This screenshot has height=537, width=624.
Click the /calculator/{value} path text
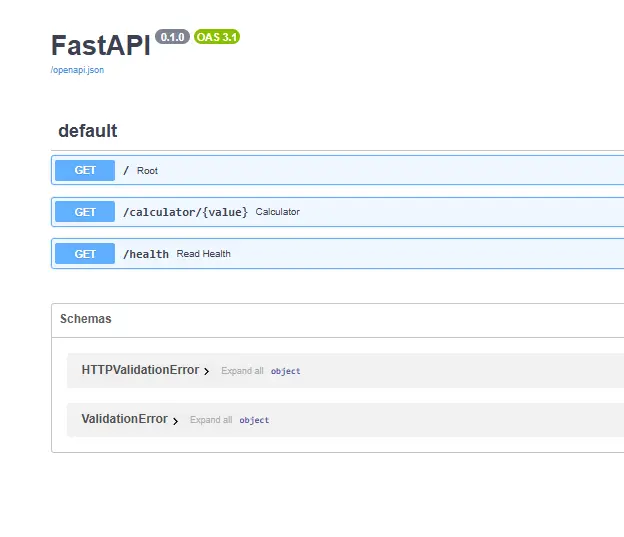pyautogui.click(x=185, y=212)
